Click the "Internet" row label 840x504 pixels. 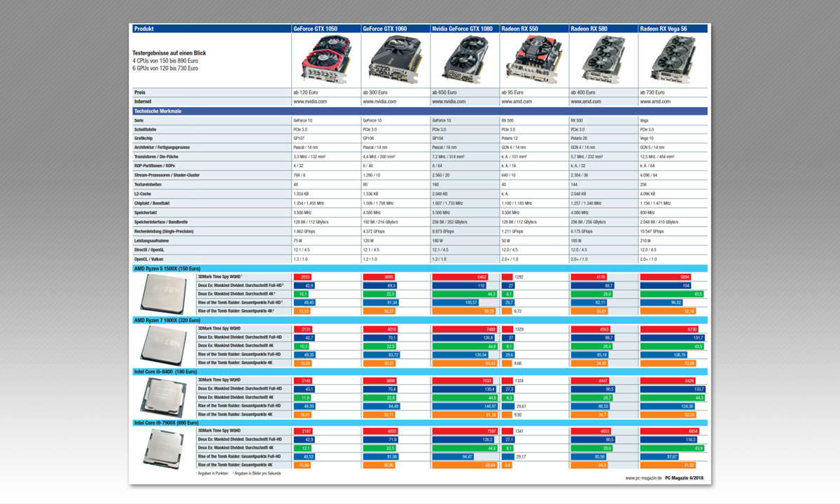(x=143, y=101)
